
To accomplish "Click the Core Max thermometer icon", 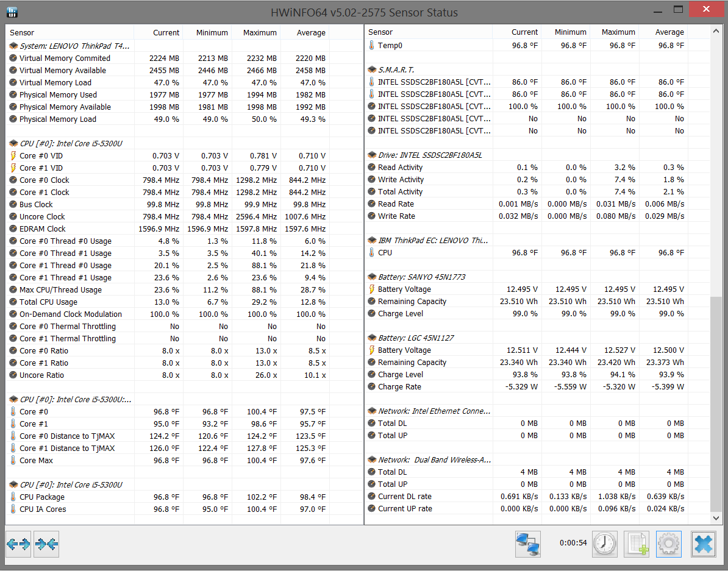I will point(13,460).
